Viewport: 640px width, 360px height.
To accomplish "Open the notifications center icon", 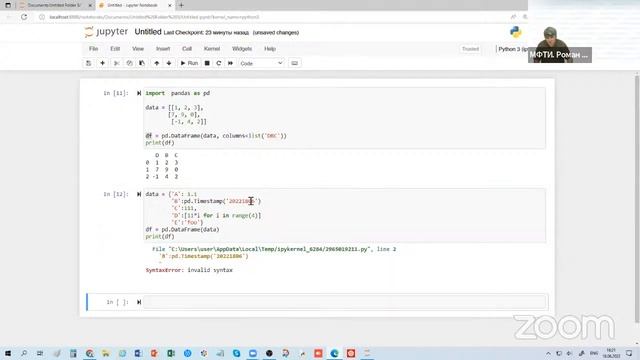I will pos(629,353).
